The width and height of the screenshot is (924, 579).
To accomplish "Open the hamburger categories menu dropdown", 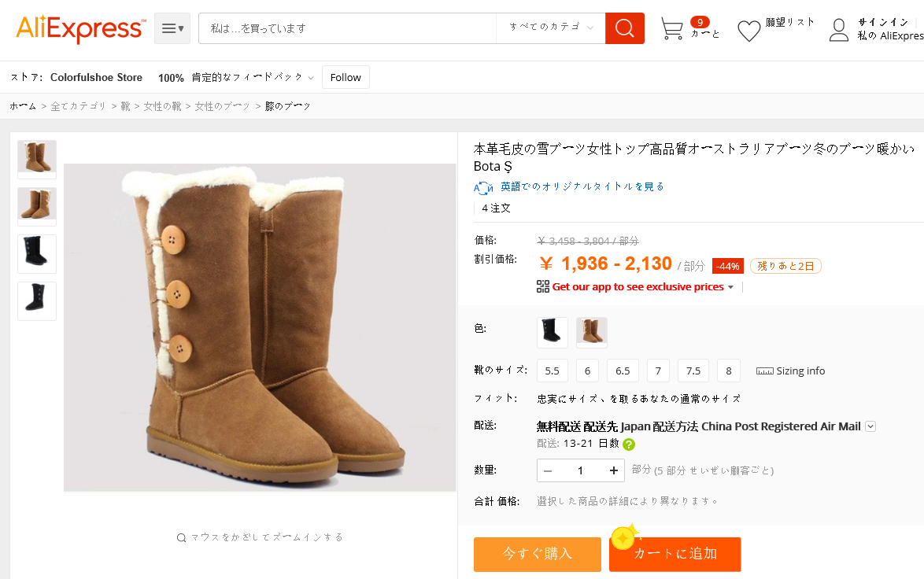I will [172, 28].
